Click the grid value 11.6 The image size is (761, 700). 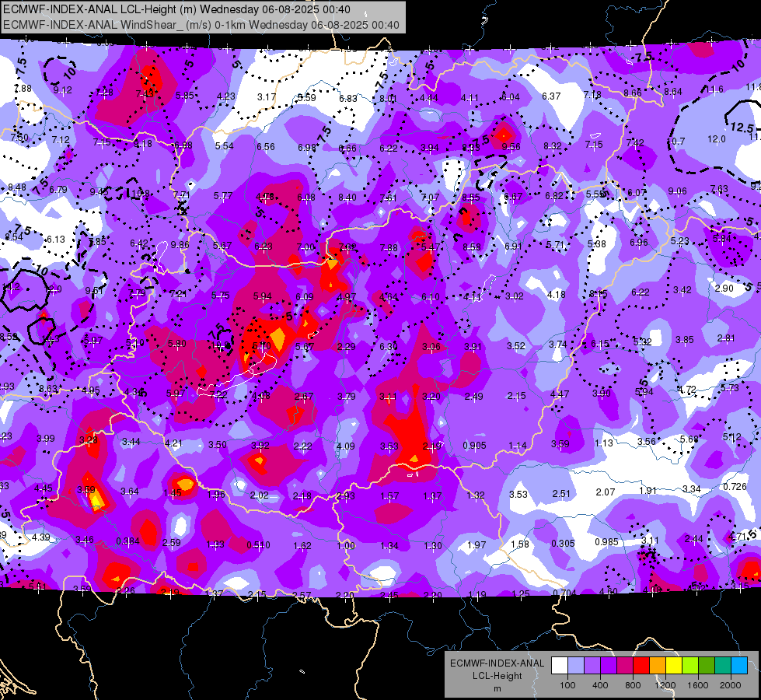pos(714,89)
